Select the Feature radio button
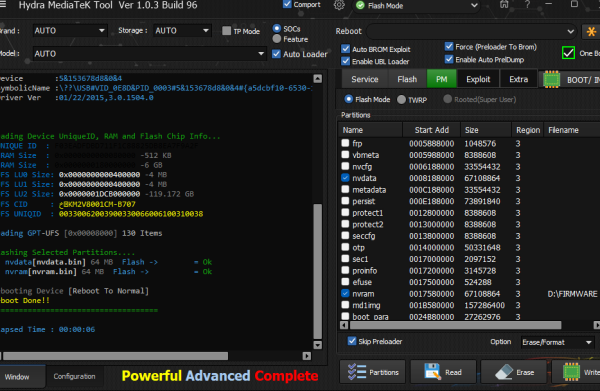 [277, 39]
